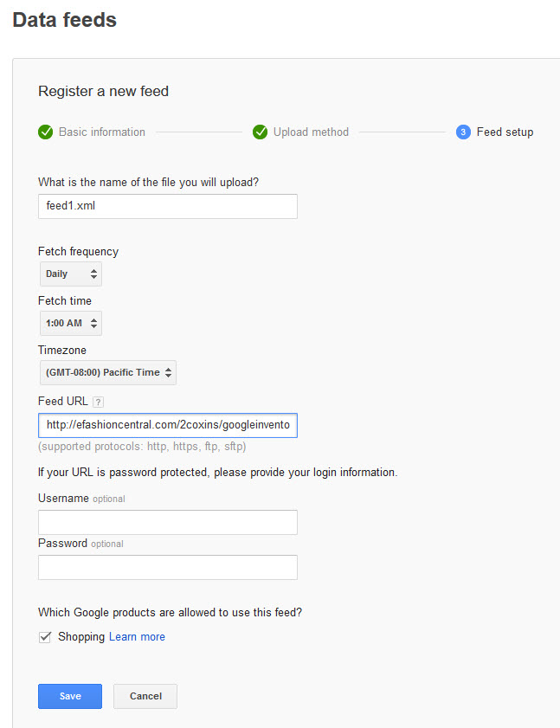Click the Basic information green checkmark icon
Screen dimensions: 560x728
click(46, 132)
